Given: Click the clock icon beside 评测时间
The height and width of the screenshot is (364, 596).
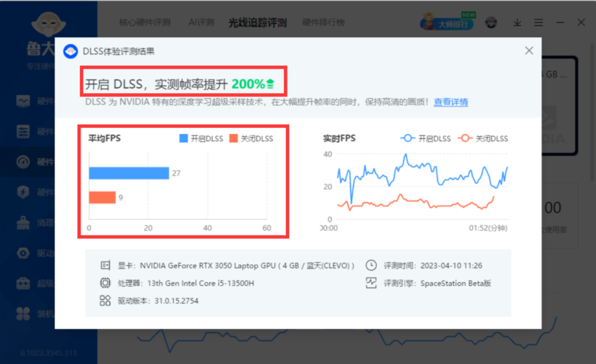Looking at the screenshot, I should click(371, 265).
